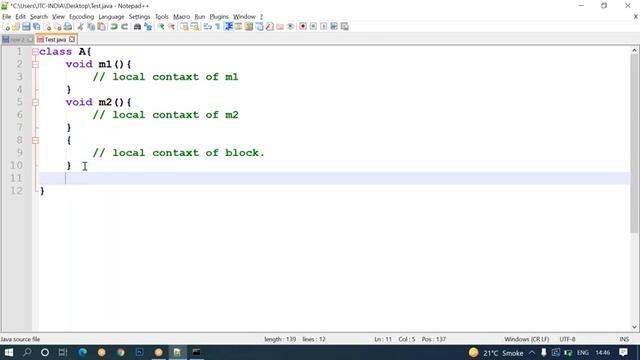
Task: Open the Edit menu
Action: point(20,17)
